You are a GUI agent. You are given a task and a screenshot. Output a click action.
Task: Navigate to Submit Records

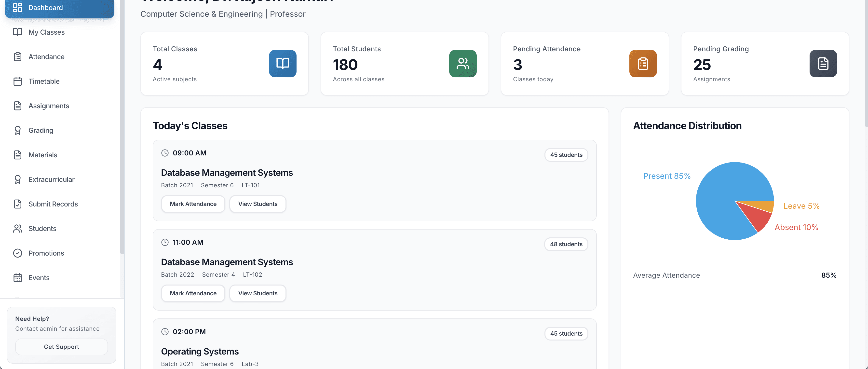53,204
